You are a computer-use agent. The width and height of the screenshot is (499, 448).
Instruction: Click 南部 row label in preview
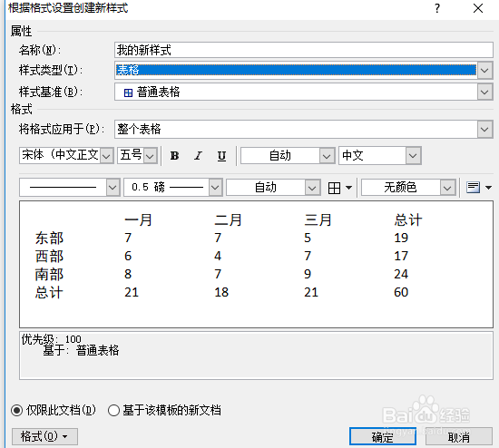49,274
